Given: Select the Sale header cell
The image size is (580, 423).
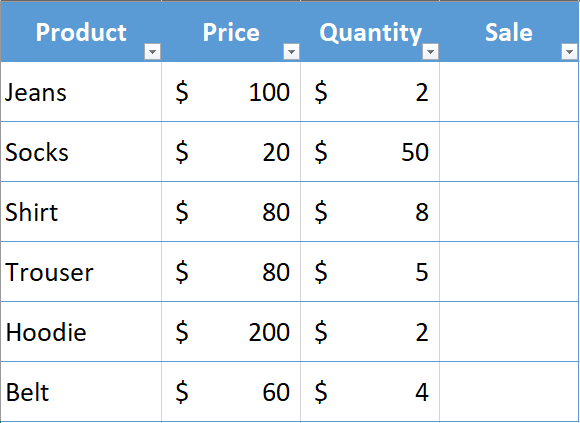Looking at the screenshot, I should [509, 32].
